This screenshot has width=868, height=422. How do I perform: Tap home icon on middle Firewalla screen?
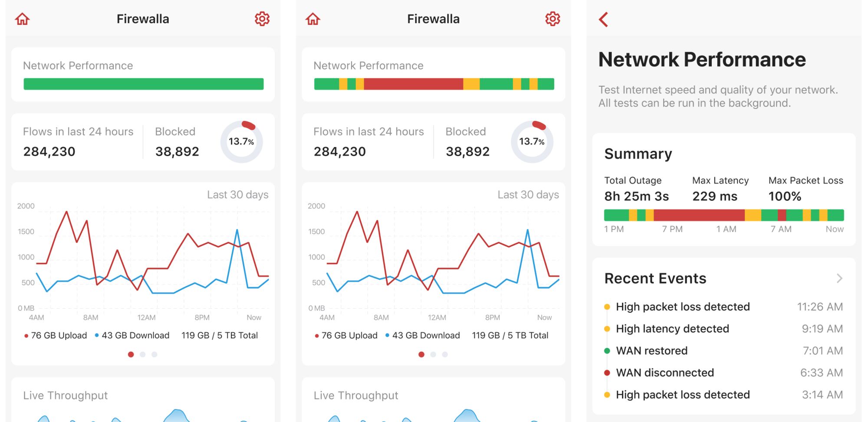pyautogui.click(x=313, y=19)
